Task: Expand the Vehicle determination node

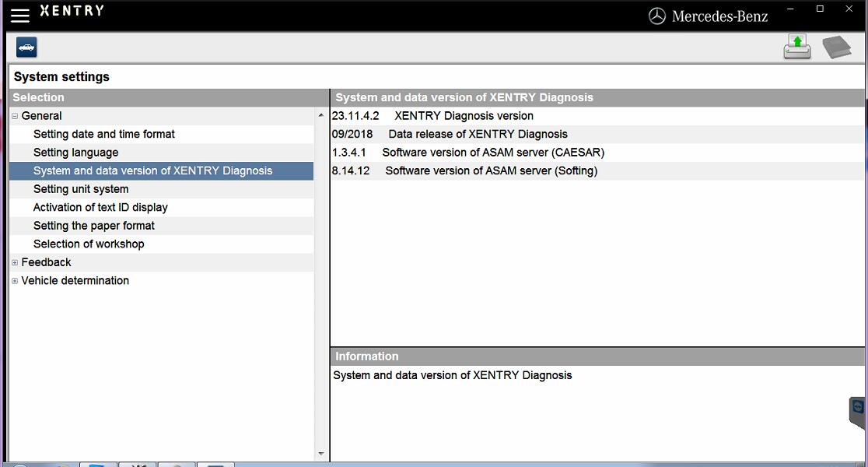Action: (x=15, y=281)
